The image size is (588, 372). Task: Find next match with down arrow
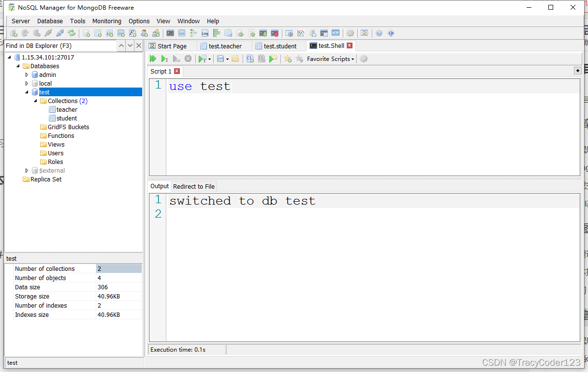(130, 45)
